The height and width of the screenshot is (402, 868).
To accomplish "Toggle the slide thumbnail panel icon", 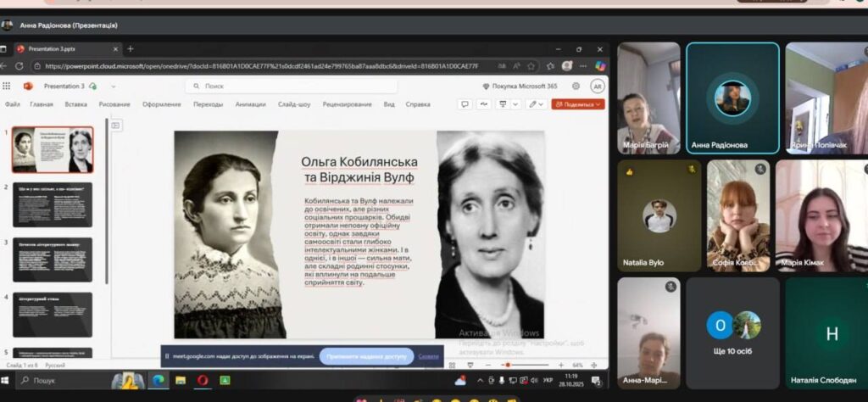I will coord(115,125).
